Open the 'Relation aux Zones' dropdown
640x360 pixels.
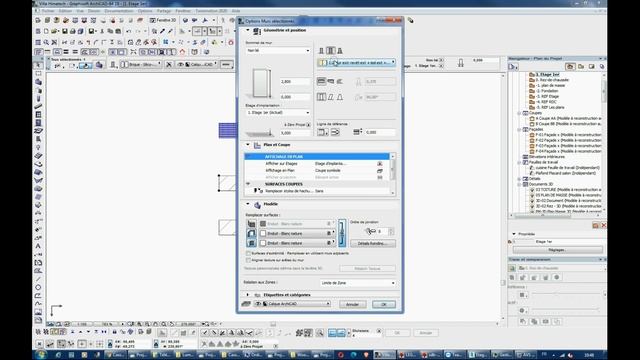click(x=358, y=283)
